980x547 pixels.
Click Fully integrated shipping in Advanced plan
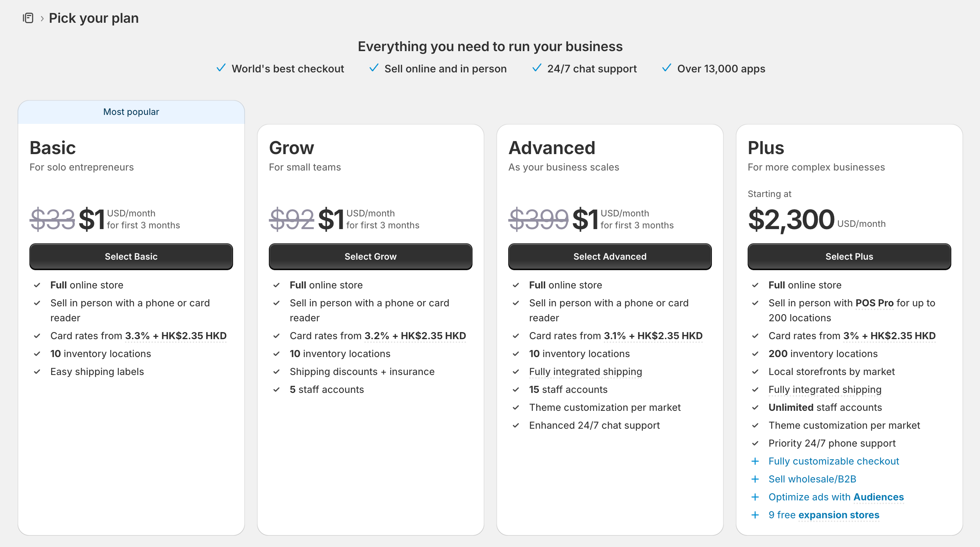tap(585, 372)
